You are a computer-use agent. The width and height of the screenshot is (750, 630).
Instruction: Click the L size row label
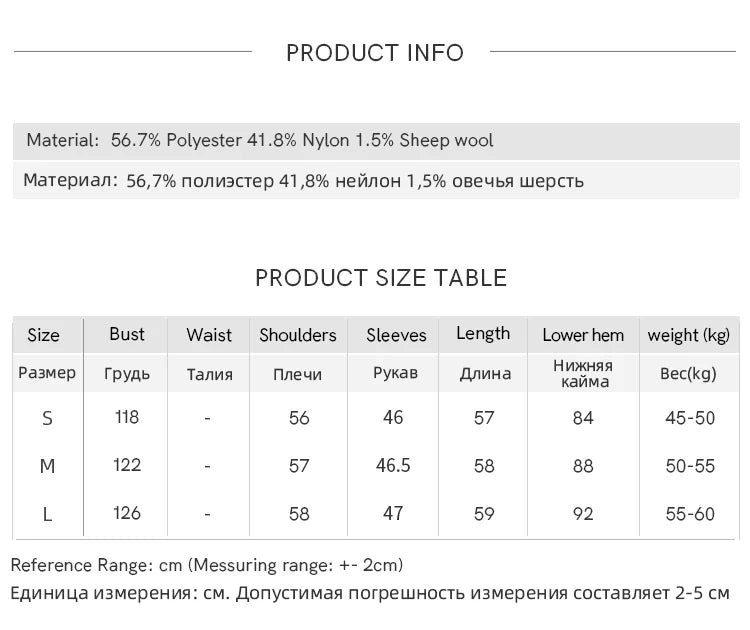tap(47, 514)
